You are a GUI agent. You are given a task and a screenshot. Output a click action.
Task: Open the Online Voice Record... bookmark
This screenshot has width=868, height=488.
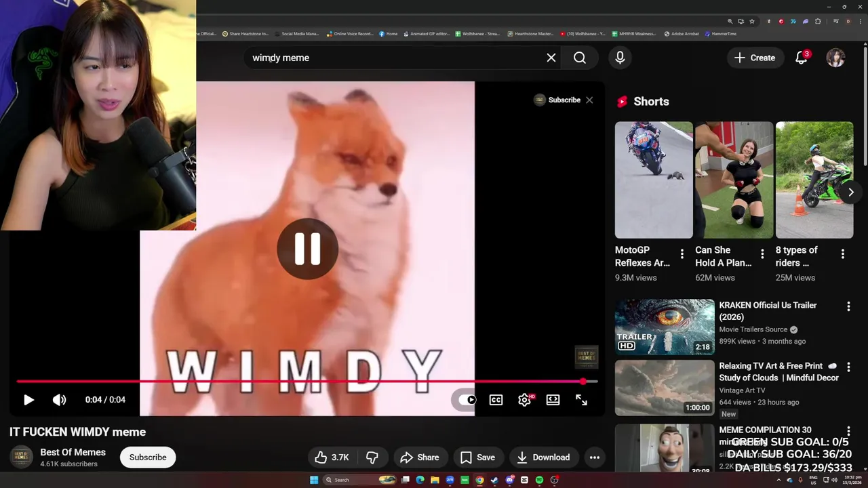(350, 33)
